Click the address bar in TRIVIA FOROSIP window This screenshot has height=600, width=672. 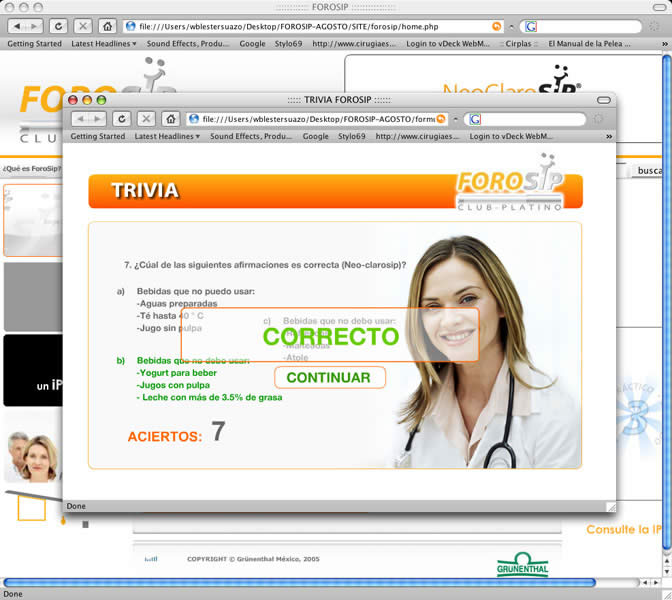click(x=317, y=119)
